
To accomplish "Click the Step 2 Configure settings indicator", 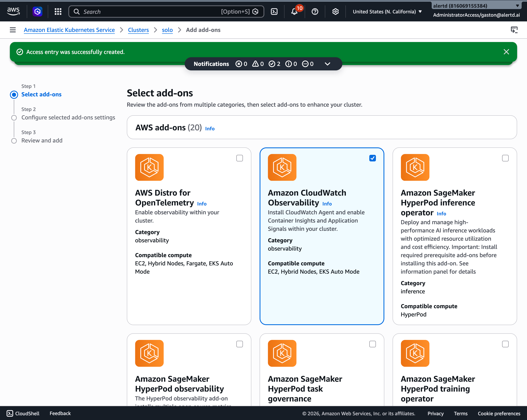I will pos(14,118).
